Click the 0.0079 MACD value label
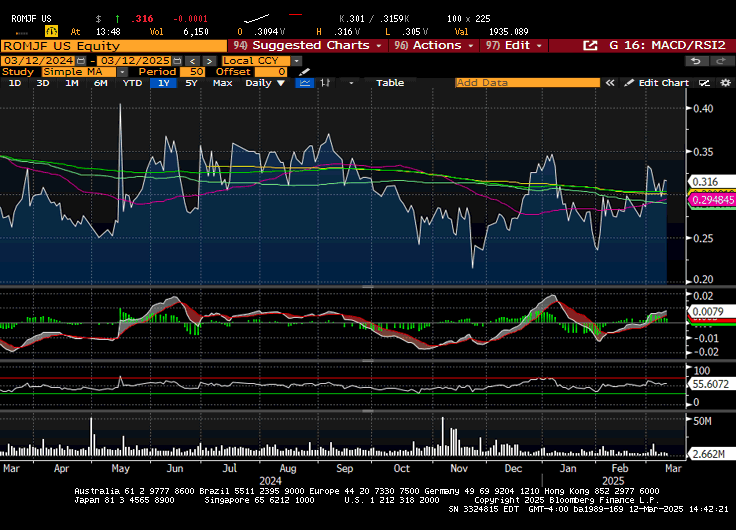 710,312
